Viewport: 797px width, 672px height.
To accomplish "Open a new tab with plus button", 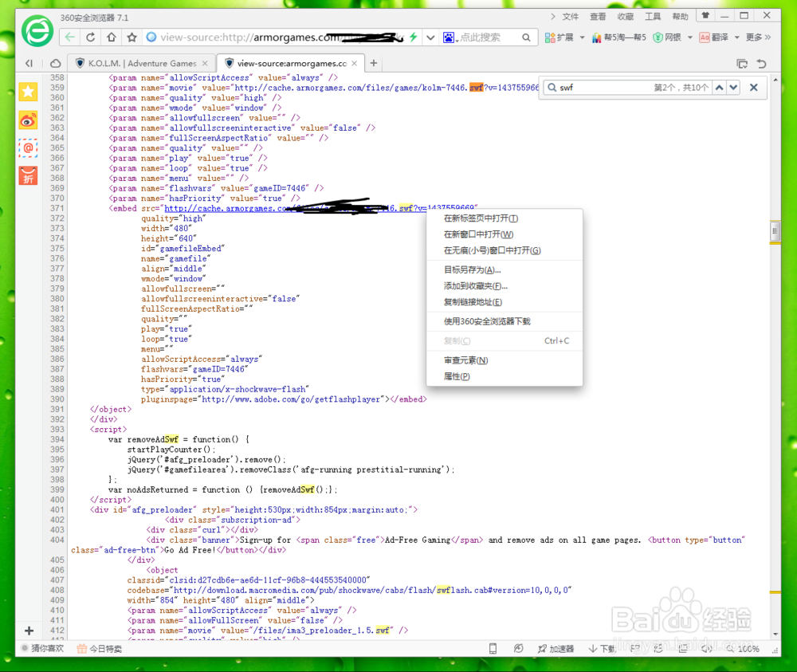I will pos(374,63).
